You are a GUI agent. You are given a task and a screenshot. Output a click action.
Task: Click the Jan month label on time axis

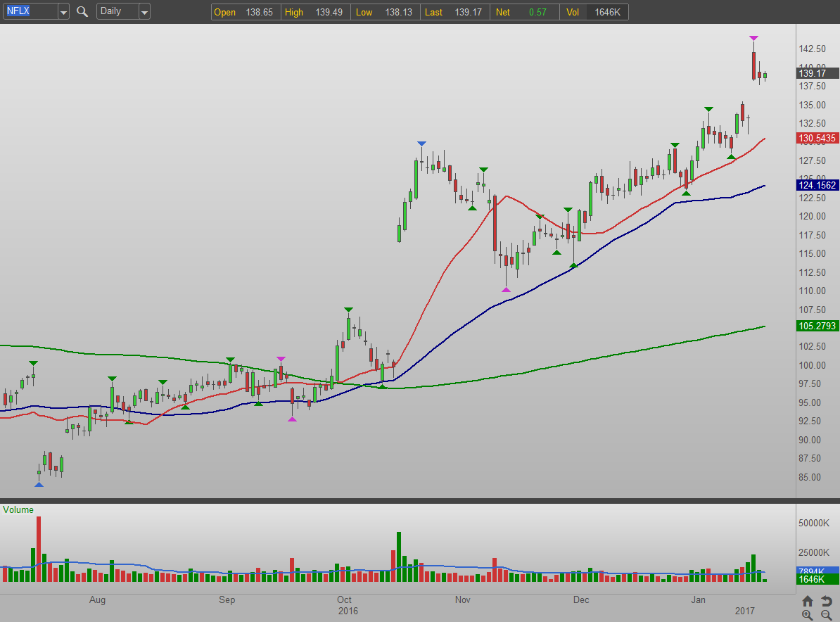click(x=698, y=599)
